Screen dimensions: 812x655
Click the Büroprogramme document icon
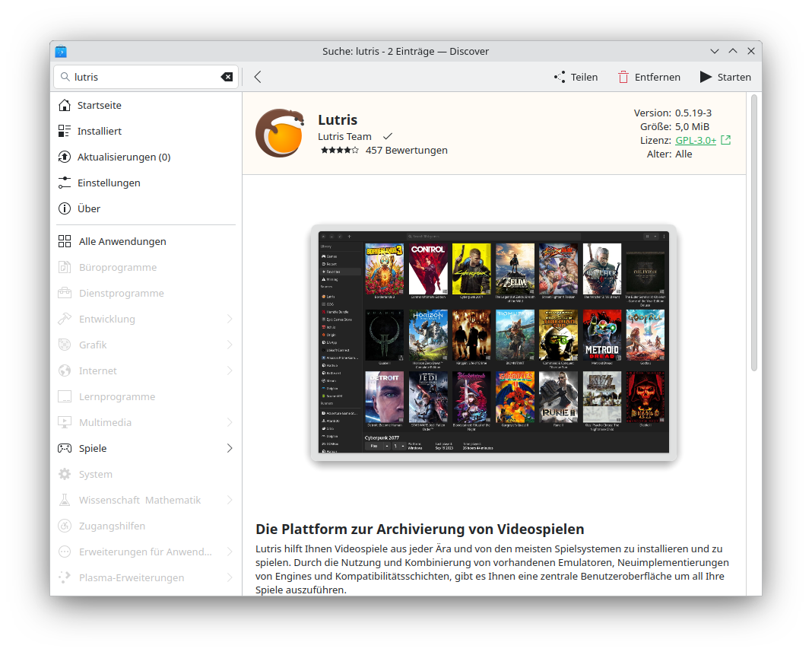[65, 267]
